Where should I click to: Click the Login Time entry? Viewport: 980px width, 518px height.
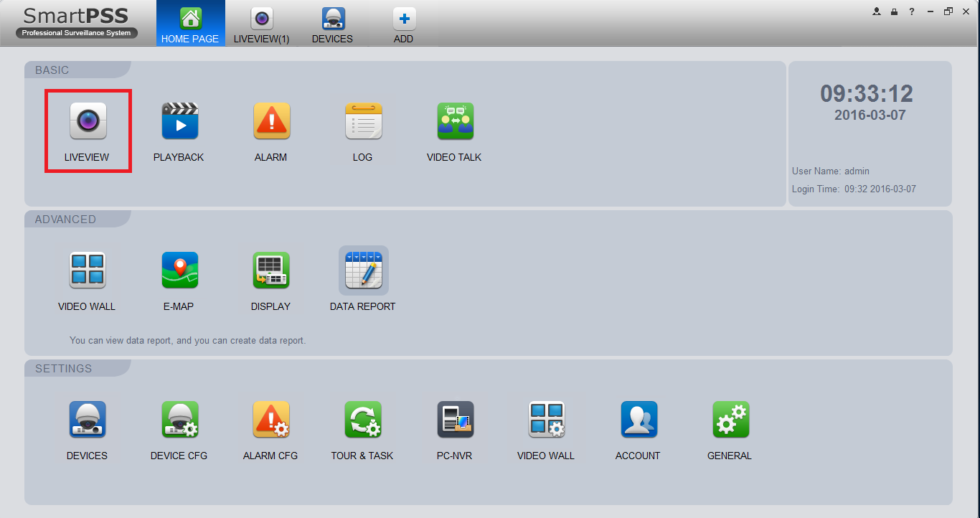point(854,189)
